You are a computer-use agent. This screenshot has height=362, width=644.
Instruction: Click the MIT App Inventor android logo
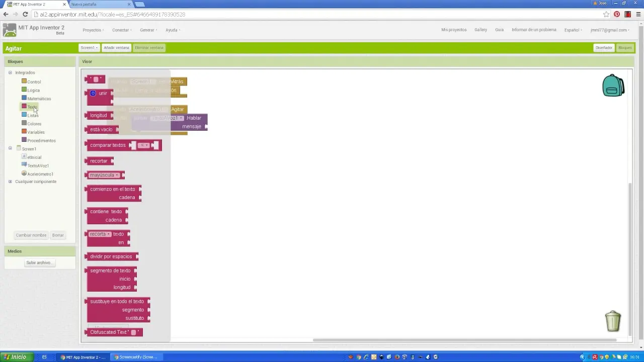point(10,30)
